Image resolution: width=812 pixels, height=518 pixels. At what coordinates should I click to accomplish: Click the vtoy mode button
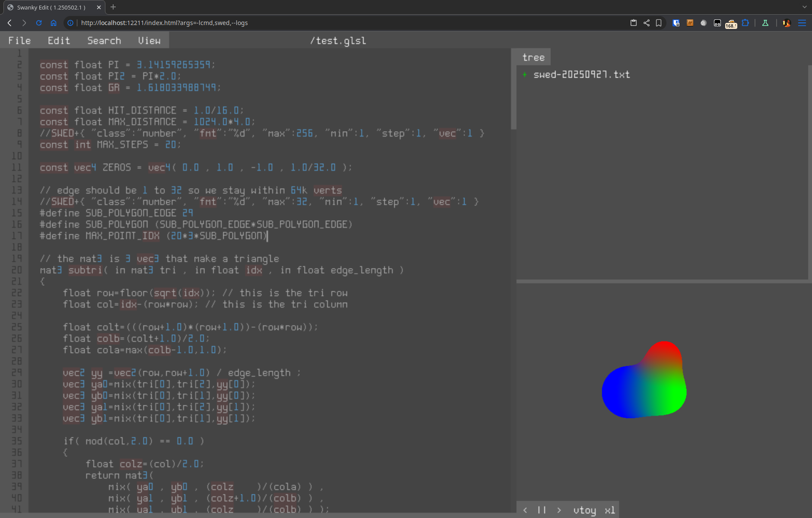pos(584,510)
